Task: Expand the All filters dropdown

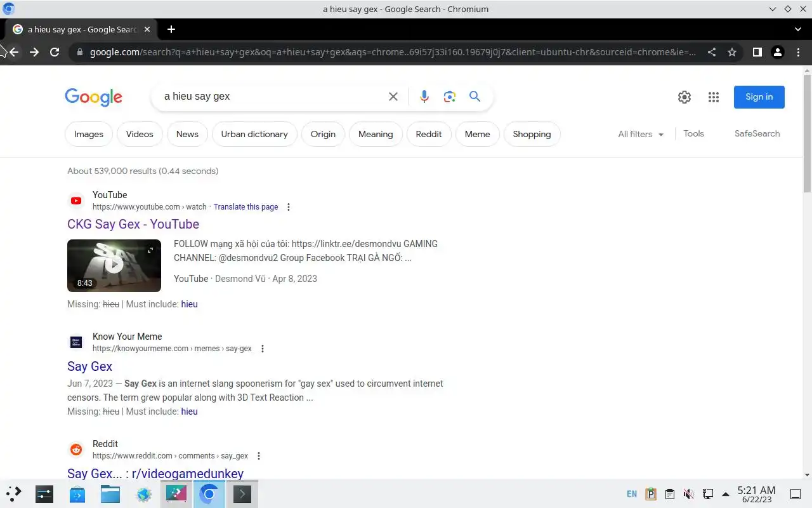Action: pyautogui.click(x=641, y=134)
